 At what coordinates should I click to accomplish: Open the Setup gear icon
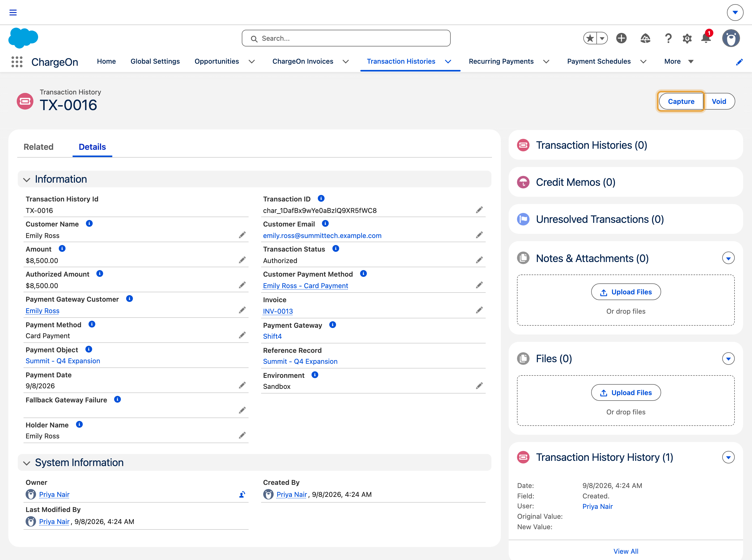point(687,38)
